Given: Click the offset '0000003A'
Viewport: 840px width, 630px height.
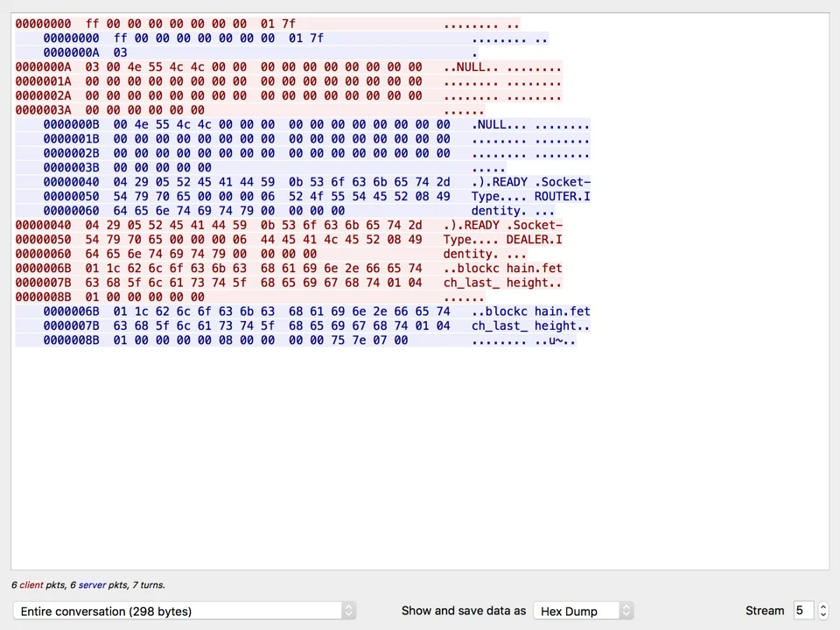Looking at the screenshot, I should click(44, 110).
